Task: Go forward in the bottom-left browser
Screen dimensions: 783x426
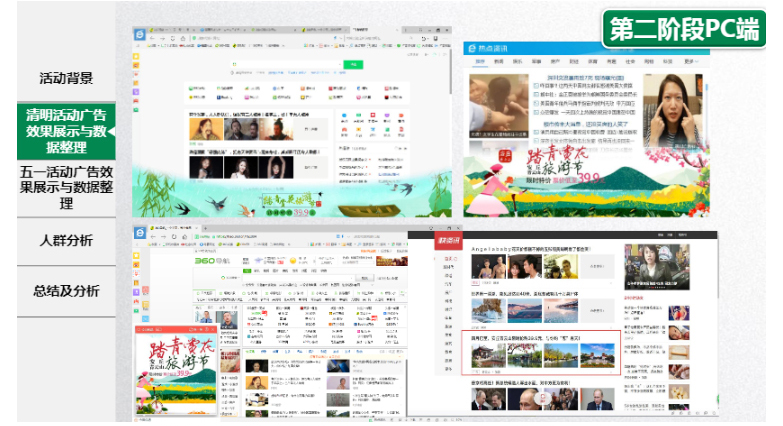Action: pos(163,237)
